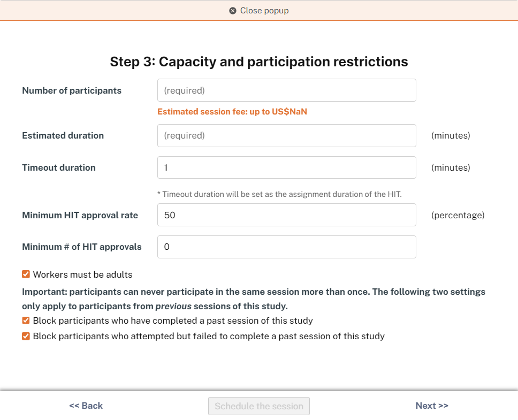Viewport: 518px width, 420px height.
Task: Focus the Number of participants field
Action: 286,90
